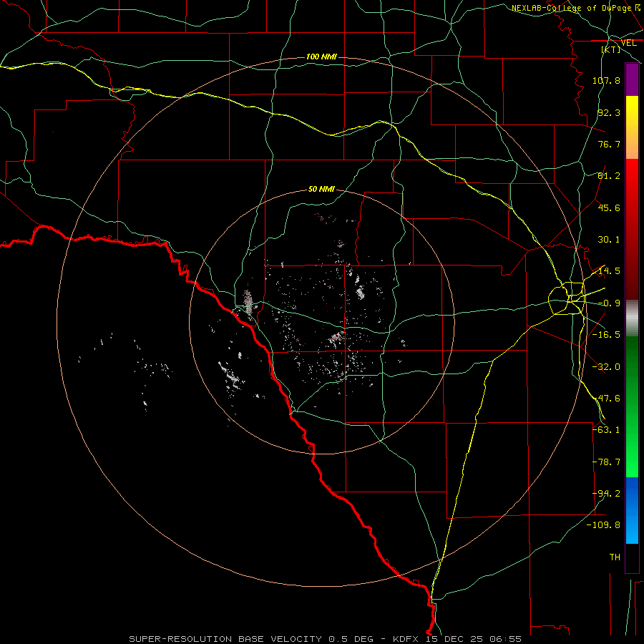Click the 92.3 scale value
Screen dimensions: 644x644
609,112
